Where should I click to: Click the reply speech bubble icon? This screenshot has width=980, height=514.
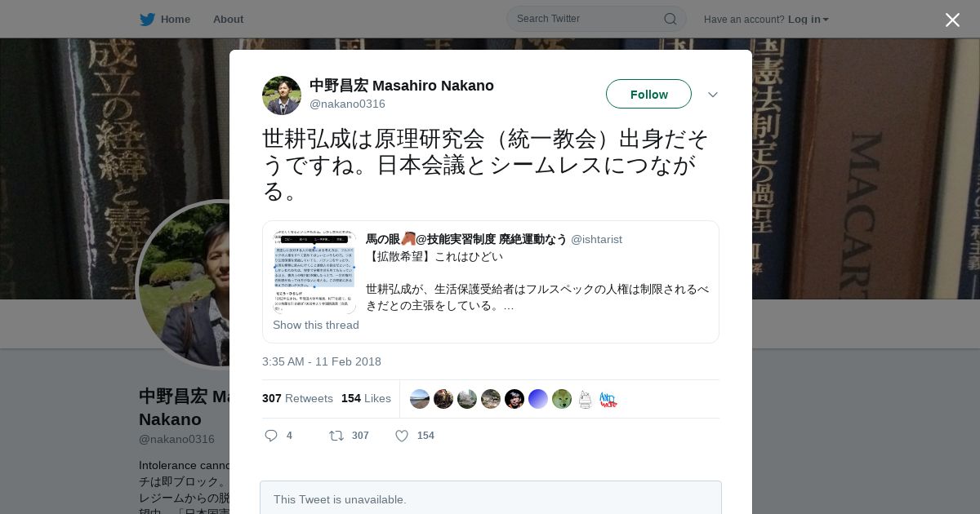coord(271,436)
